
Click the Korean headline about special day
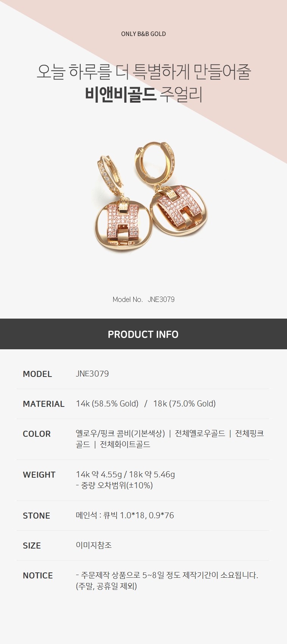(x=143, y=72)
